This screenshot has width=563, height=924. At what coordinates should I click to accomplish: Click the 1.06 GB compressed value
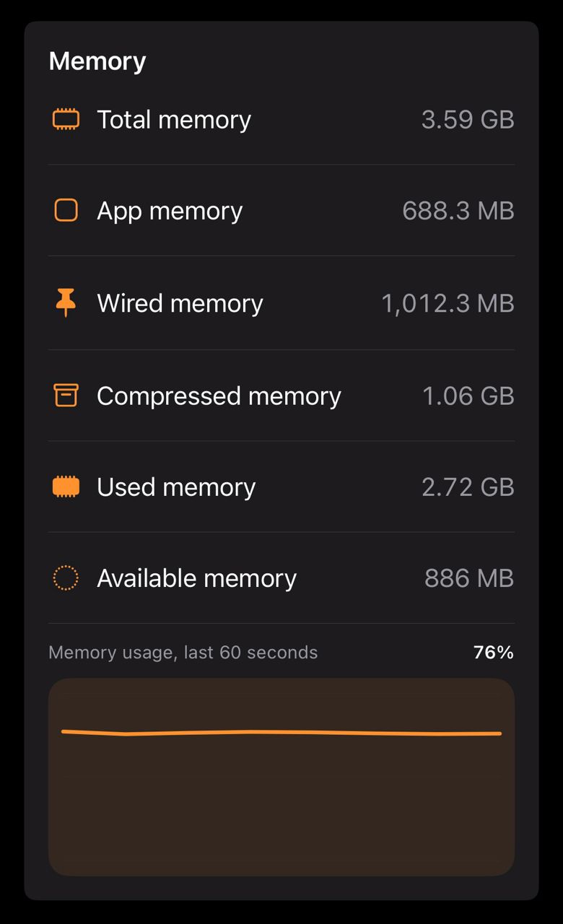[x=468, y=396]
